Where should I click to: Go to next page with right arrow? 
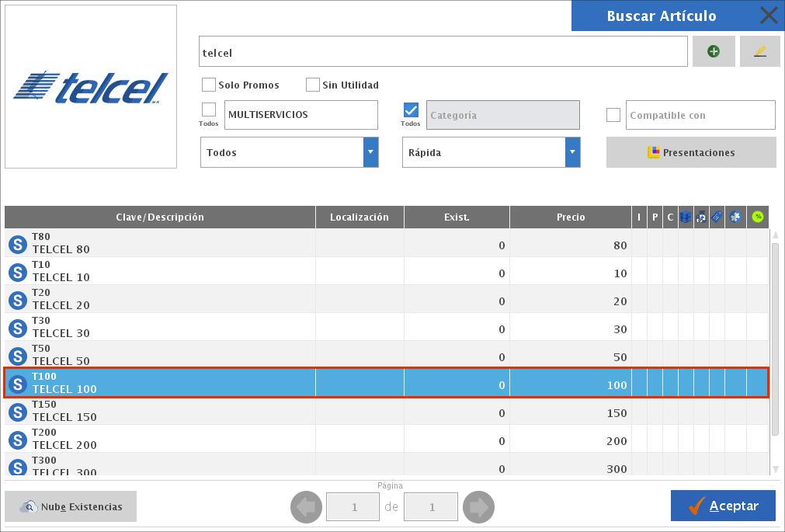click(478, 507)
